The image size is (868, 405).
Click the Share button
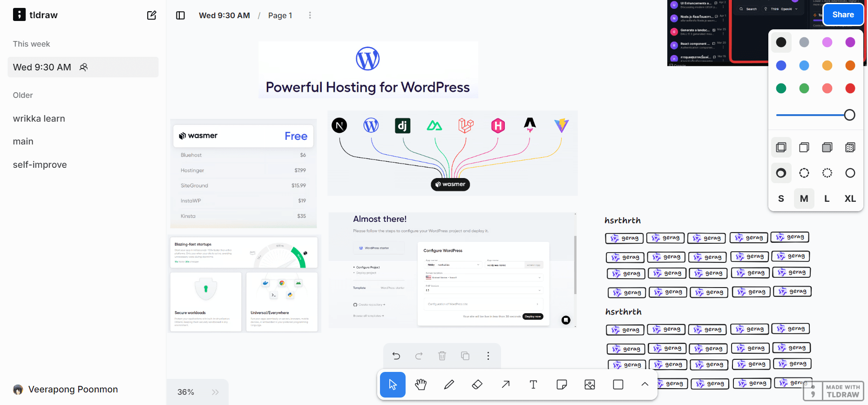point(843,15)
